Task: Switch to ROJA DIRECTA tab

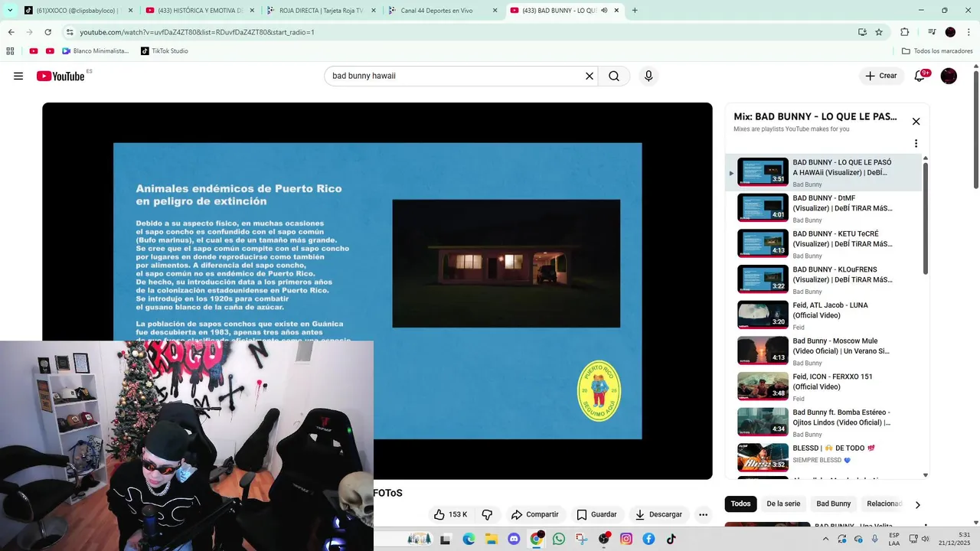Action: (322, 10)
